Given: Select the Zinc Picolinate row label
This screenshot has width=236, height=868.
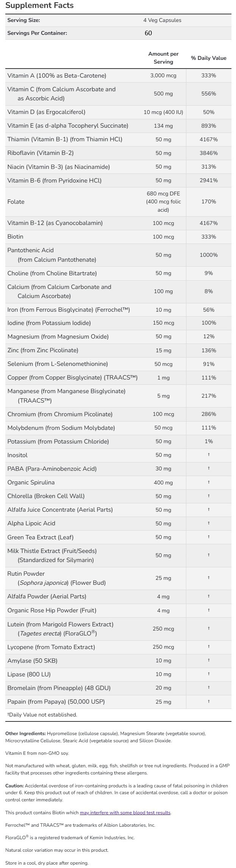Looking at the screenshot, I should [x=43, y=350].
